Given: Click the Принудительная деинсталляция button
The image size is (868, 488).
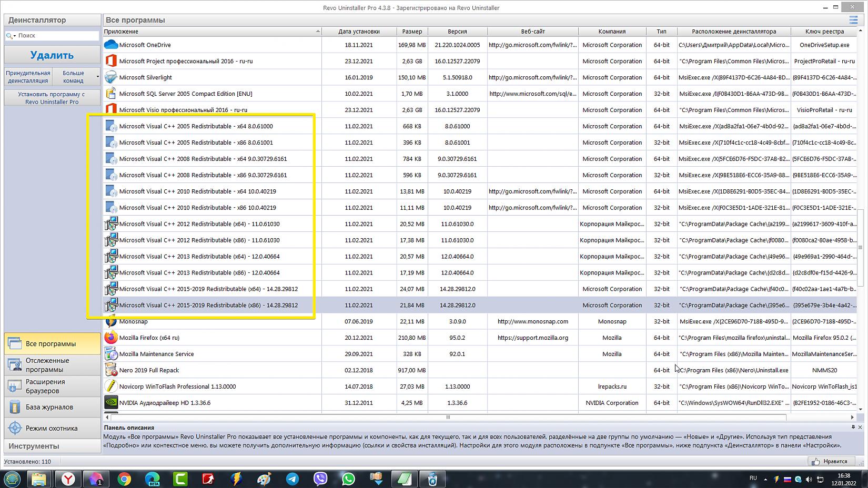Looking at the screenshot, I should pyautogui.click(x=28, y=77).
